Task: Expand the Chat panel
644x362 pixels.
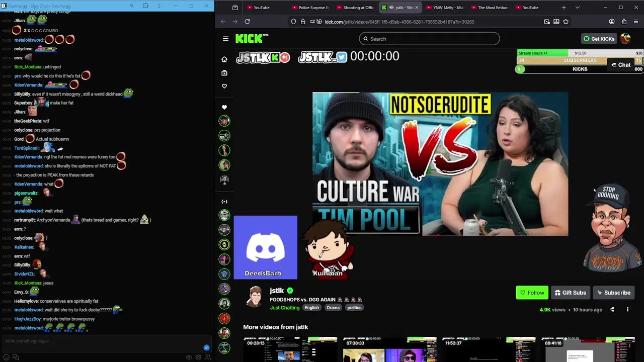Action: (x=620, y=65)
